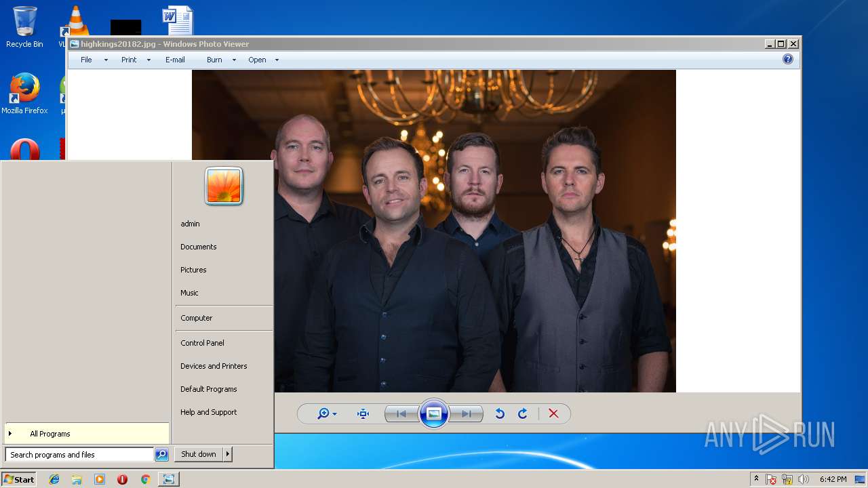Open Music from the Start menu
Image resolution: width=868 pixels, height=488 pixels.
tap(189, 293)
